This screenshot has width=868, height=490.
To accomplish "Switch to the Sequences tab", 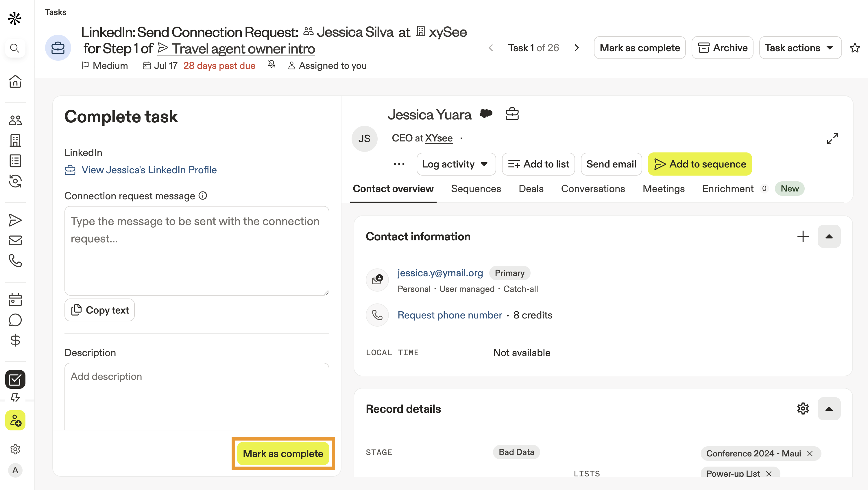I will (476, 189).
